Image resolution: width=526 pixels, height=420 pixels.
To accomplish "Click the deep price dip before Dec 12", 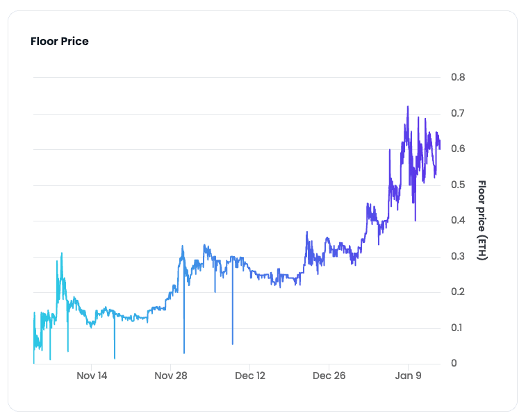I will tap(233, 342).
